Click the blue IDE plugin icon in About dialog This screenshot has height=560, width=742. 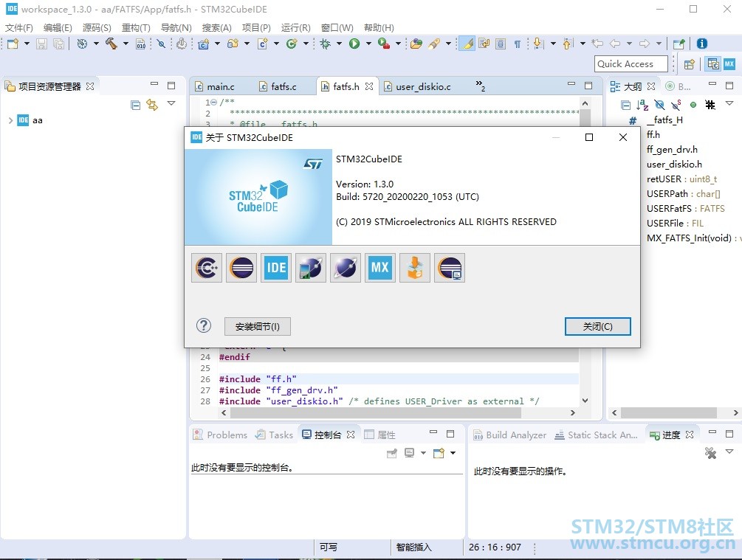[x=276, y=268]
